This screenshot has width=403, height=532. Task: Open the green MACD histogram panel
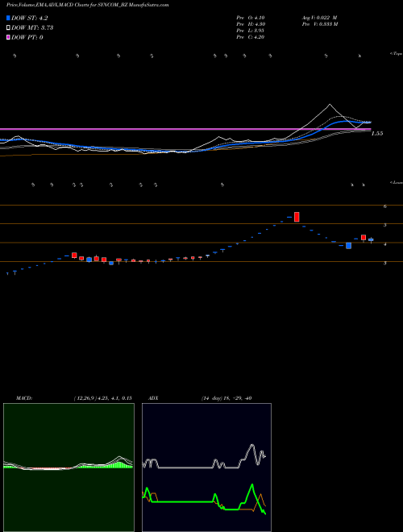coord(69,468)
